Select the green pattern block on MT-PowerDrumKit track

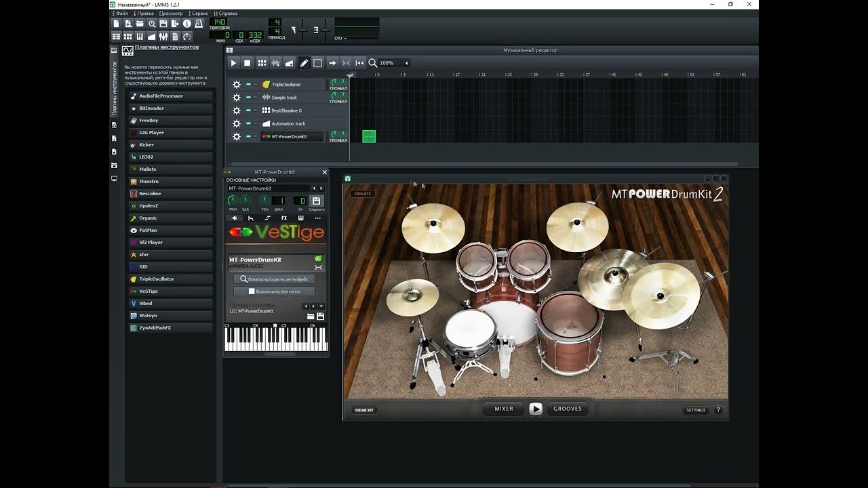pos(369,136)
